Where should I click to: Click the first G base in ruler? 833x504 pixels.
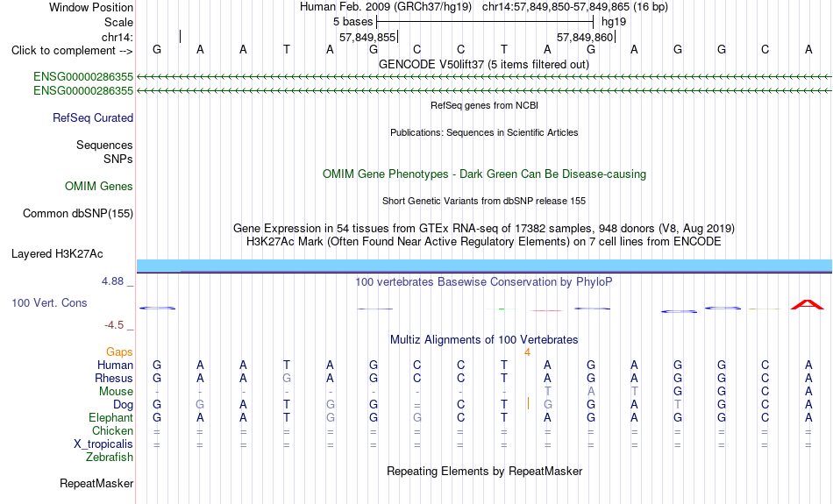point(157,49)
